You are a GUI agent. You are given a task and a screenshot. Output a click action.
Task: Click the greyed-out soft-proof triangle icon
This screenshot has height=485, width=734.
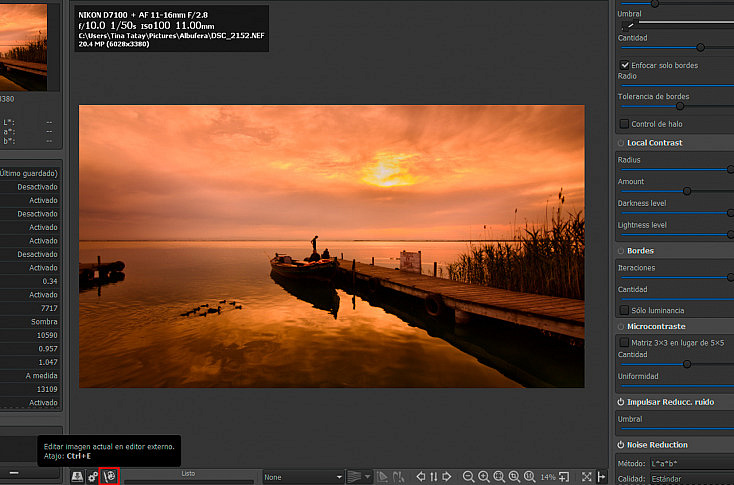[x=382, y=477]
